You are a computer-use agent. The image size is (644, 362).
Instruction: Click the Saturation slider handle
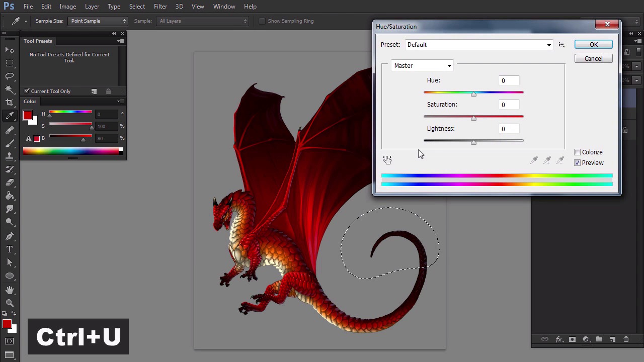(473, 118)
